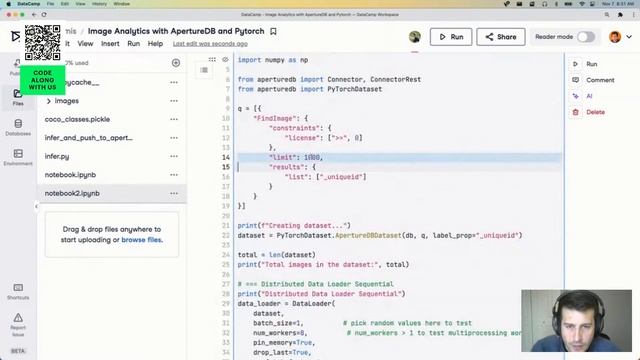Open the BETA badge
Viewport: 640px width, 360px height.
(18, 351)
